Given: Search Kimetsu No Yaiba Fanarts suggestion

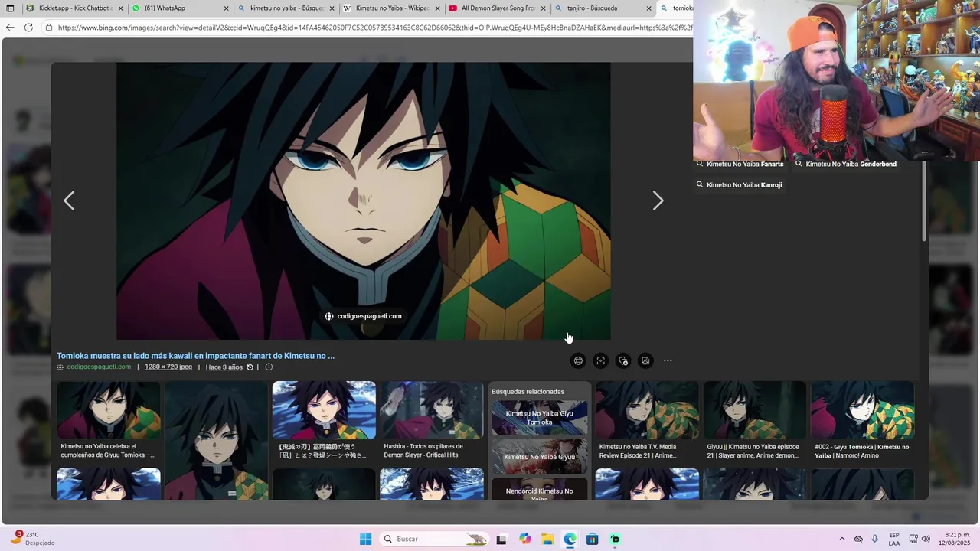Looking at the screenshot, I should pos(739,164).
